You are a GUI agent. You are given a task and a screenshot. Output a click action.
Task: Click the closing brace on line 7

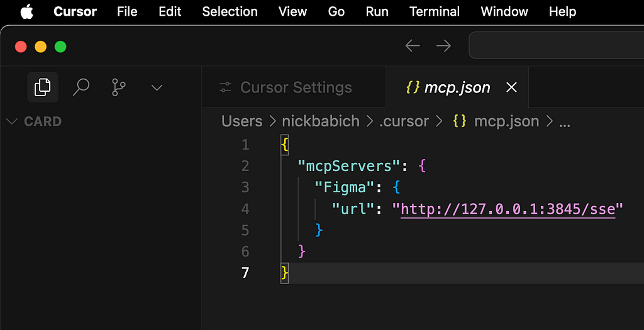click(284, 273)
